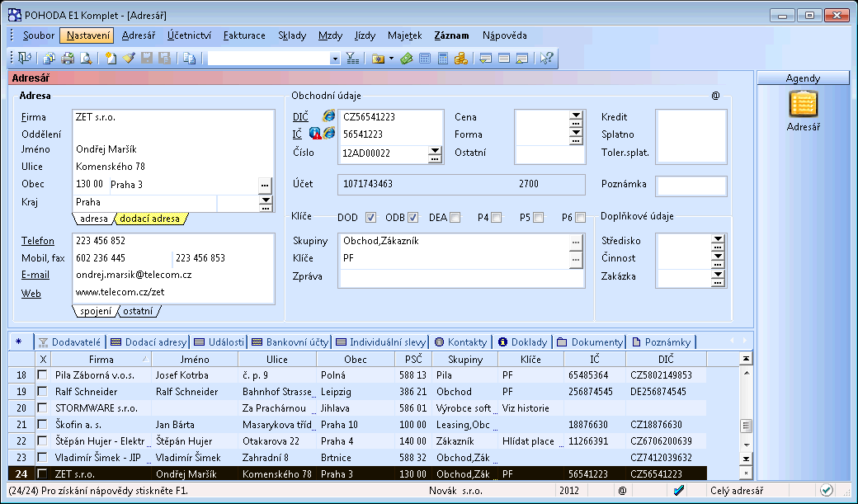The width and height of the screenshot is (858, 504).
Task: Click the green circle check status icon
Action: 827,490
